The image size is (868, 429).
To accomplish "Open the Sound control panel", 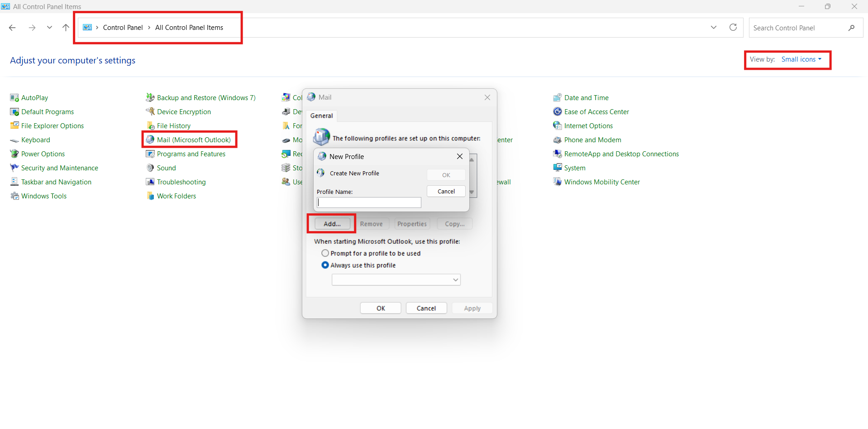I will click(x=166, y=168).
